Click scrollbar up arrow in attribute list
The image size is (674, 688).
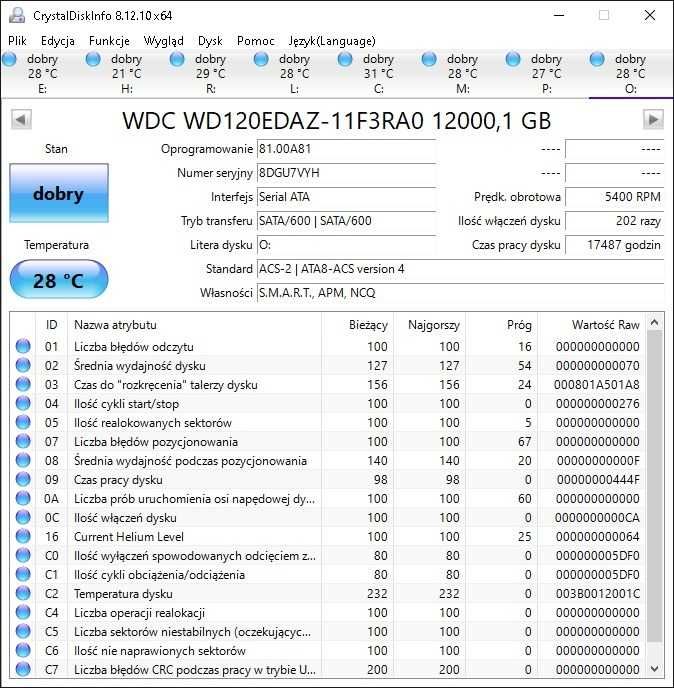click(654, 322)
